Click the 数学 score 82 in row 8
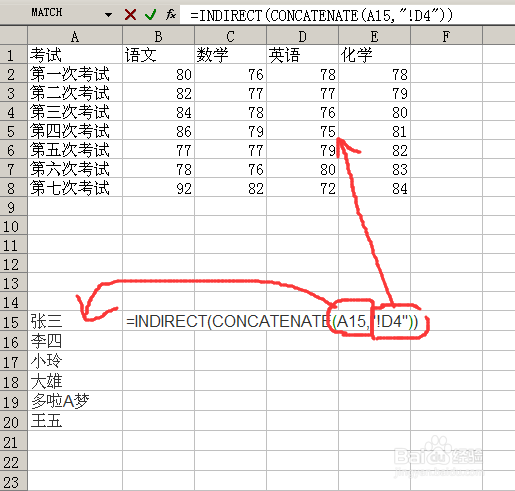The image size is (515, 491). (x=231, y=187)
